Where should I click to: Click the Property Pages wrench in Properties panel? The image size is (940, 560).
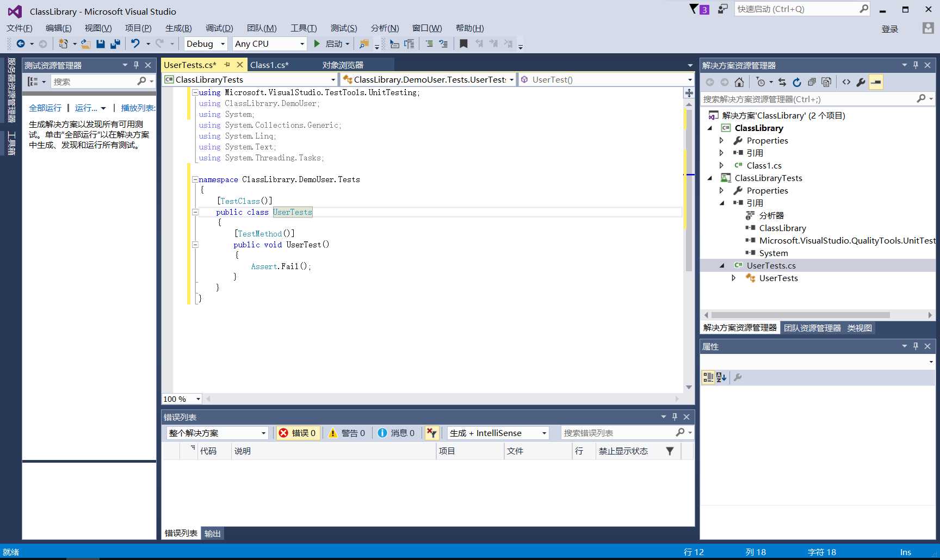pyautogui.click(x=738, y=377)
